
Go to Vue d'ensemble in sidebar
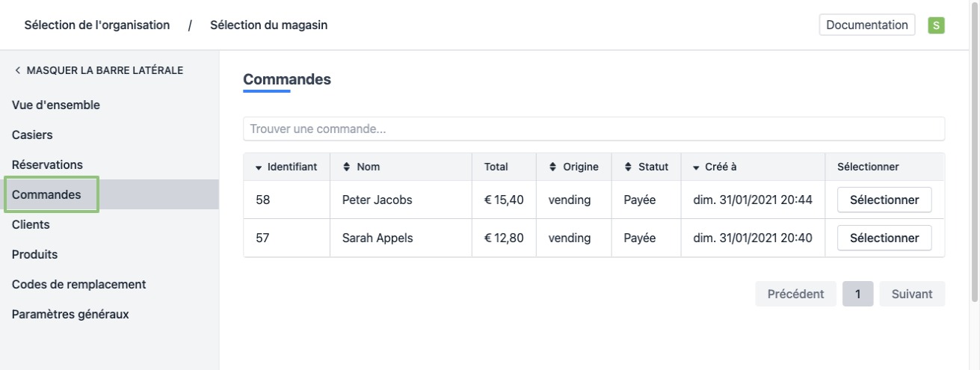coord(56,105)
